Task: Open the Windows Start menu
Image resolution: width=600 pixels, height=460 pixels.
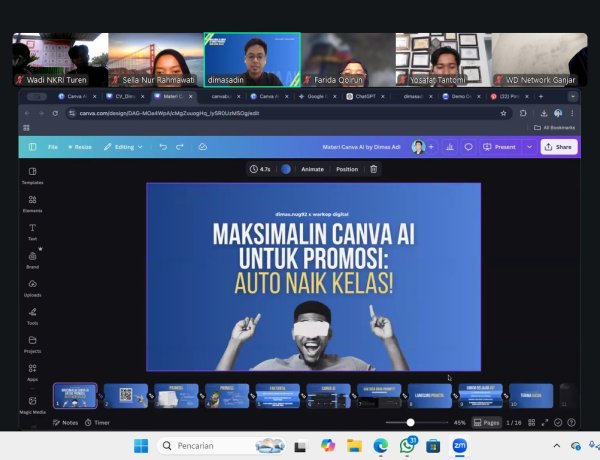Action: pyautogui.click(x=141, y=446)
